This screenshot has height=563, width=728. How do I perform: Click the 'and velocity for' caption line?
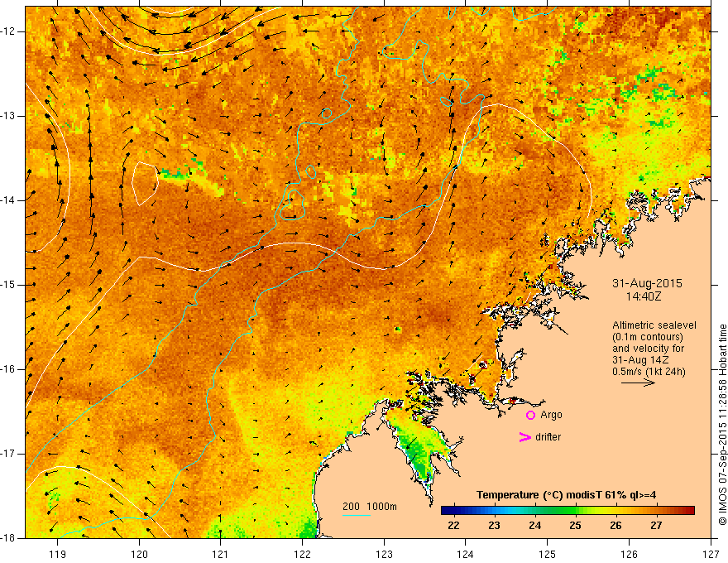click(x=648, y=349)
